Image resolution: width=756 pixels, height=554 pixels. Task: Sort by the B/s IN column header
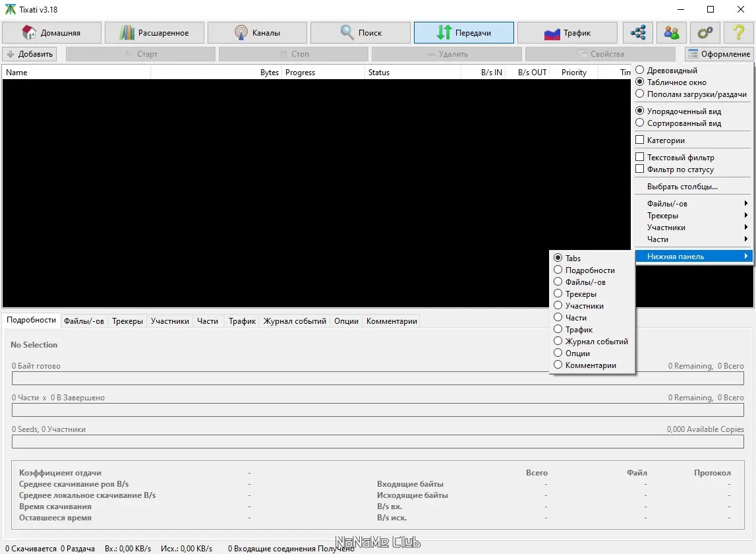pos(483,73)
